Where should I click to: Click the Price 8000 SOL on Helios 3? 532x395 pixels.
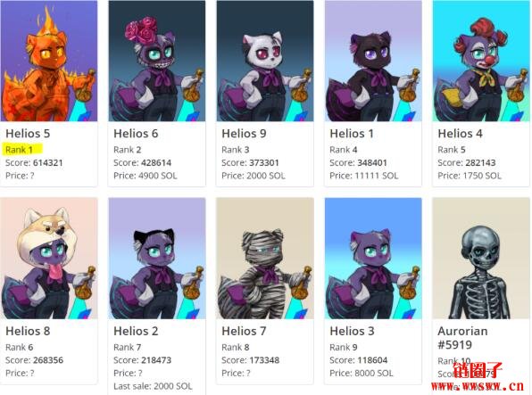[x=362, y=374]
